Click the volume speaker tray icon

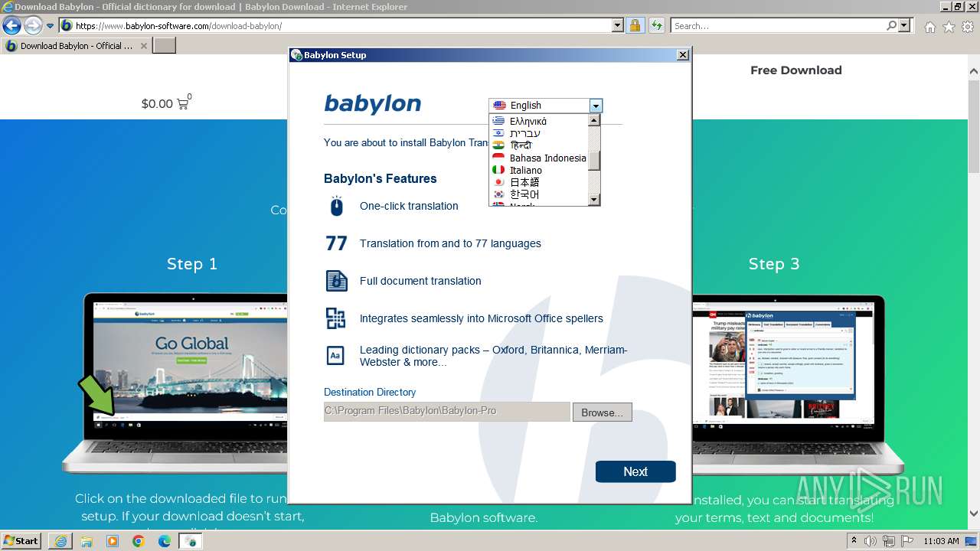point(871,541)
